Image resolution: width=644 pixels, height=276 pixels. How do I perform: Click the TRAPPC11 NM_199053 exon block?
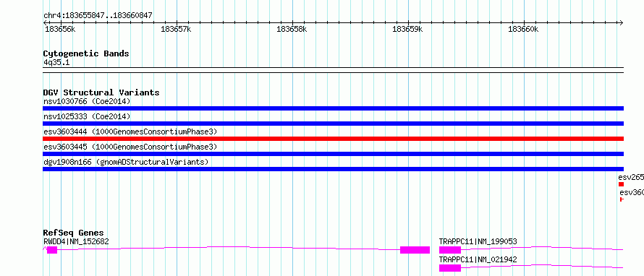click(x=450, y=250)
